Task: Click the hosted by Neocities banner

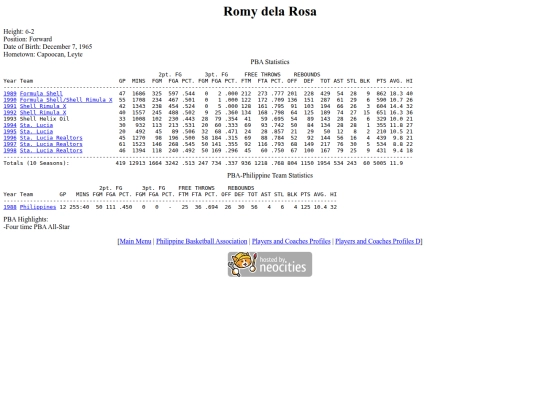Action: tap(270, 264)
